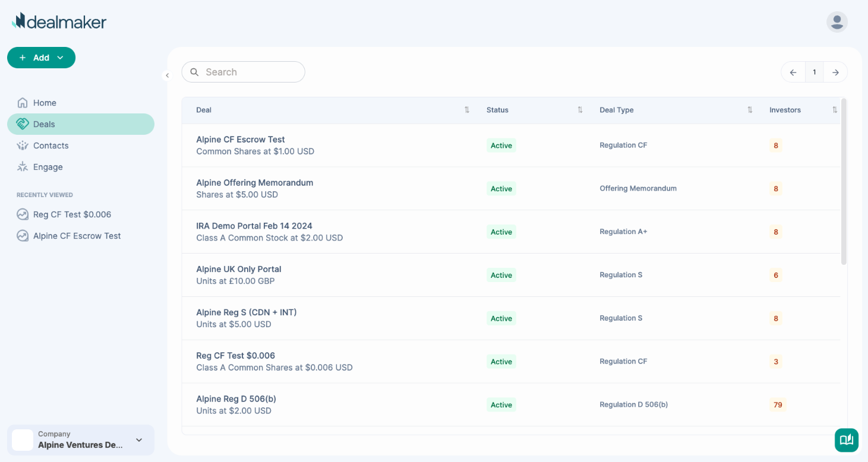Click investor count 6 badge

776,275
